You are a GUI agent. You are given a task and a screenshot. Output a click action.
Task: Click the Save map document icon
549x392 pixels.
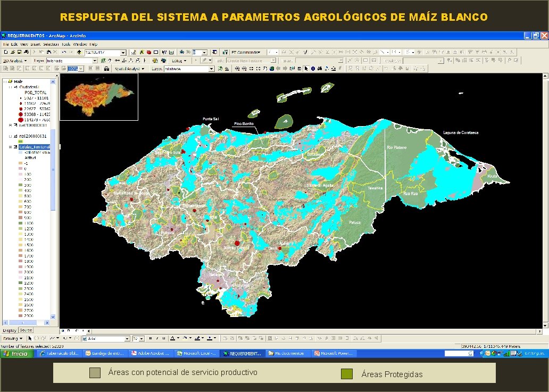[19, 52]
